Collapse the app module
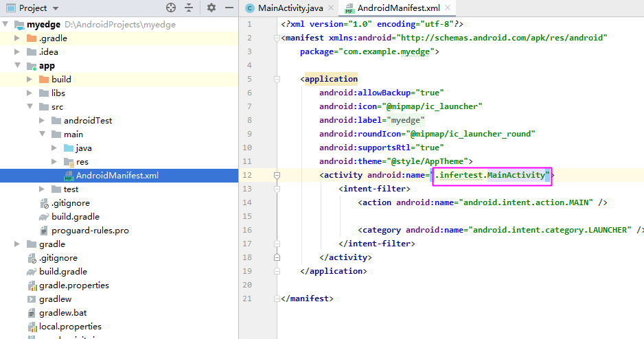Screen dimensions: 644x339 point(18,65)
